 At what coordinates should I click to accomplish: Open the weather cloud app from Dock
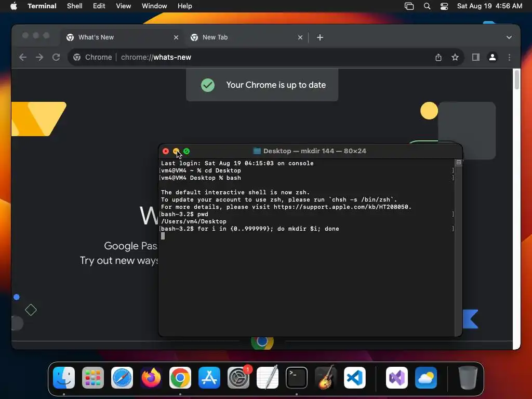coord(426,378)
